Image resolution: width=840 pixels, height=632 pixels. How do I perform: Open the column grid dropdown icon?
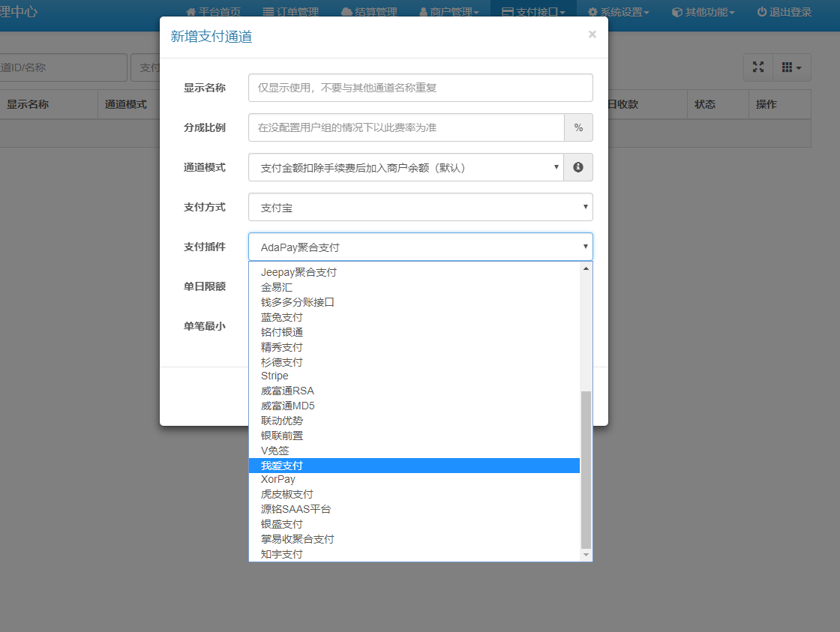pyautogui.click(x=792, y=67)
